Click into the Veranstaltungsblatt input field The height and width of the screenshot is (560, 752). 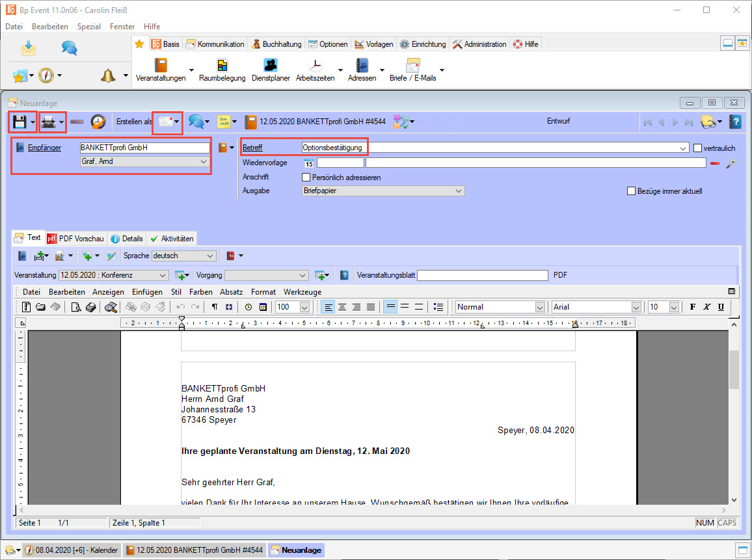coord(482,276)
